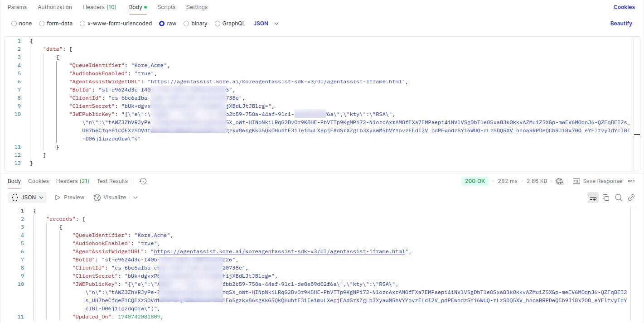Choose the GraphQL body type
The height and width of the screenshot is (323, 644).
click(217, 23)
